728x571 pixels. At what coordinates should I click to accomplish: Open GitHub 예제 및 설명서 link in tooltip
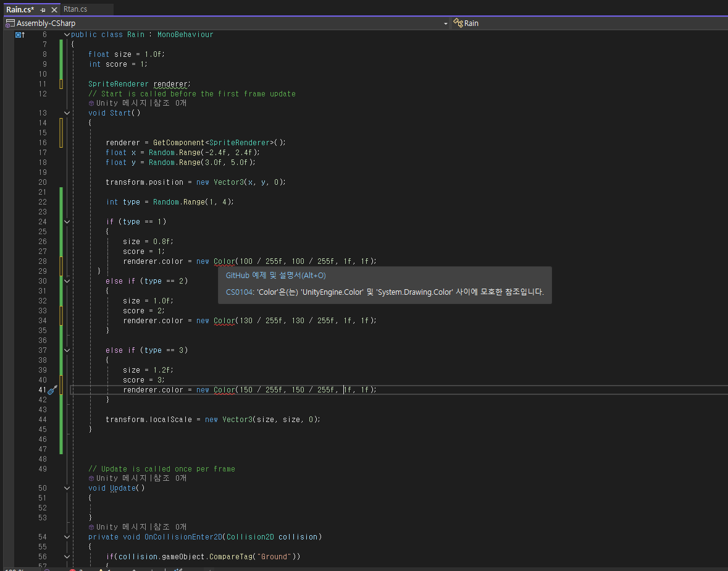click(275, 276)
